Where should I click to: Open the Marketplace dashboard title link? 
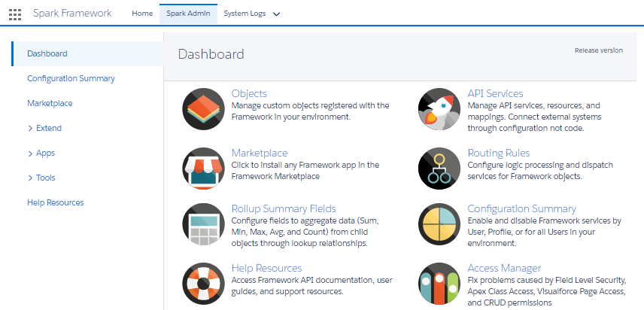click(260, 153)
